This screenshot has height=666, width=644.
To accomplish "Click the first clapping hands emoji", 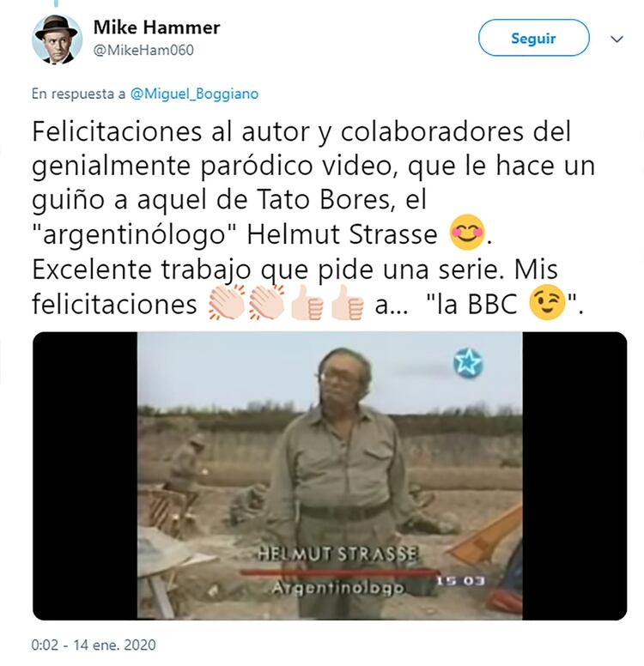I will point(227,302).
